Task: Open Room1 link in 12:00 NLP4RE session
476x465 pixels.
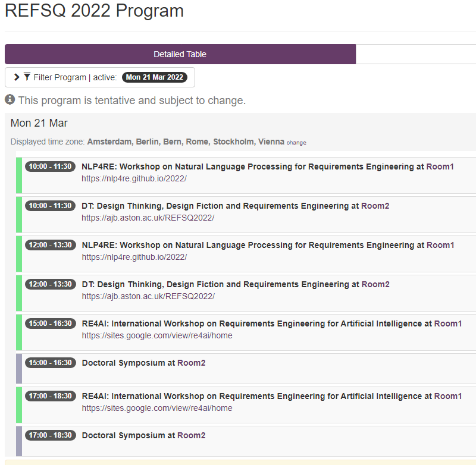Action: pyautogui.click(x=440, y=245)
